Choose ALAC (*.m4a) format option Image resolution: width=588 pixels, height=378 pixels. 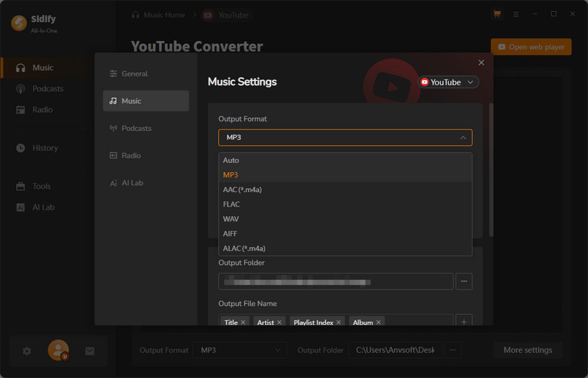point(345,248)
